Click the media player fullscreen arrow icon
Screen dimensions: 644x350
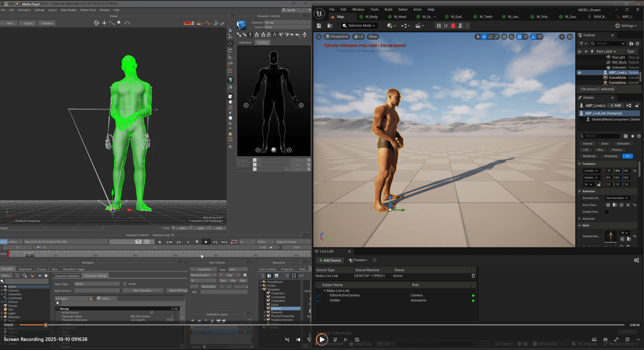616,340
